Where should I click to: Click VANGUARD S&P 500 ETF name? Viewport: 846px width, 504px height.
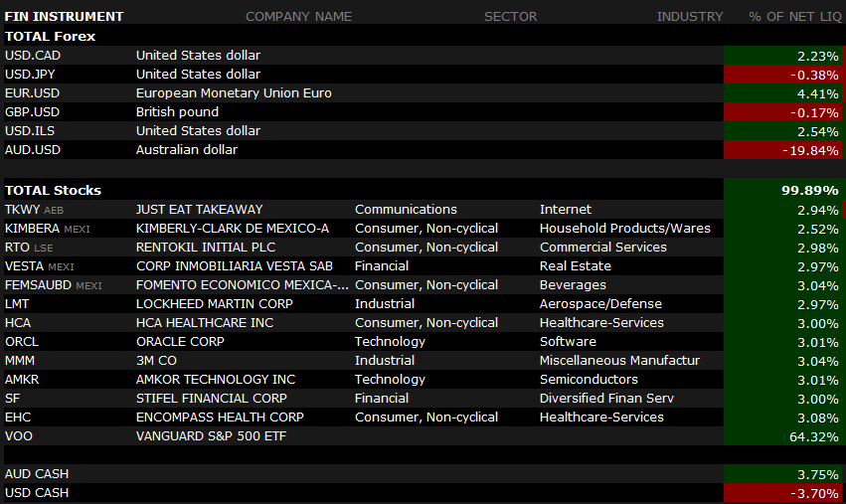pyautogui.click(x=211, y=436)
